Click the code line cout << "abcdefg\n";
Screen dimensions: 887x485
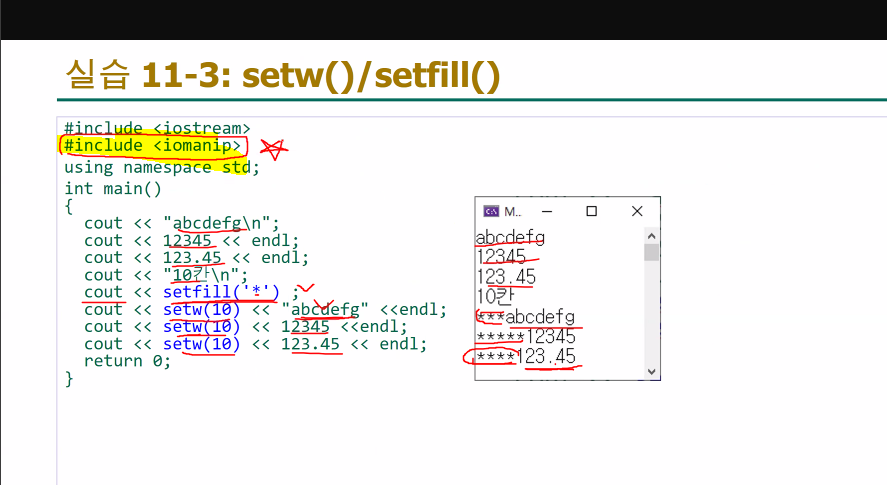[x=182, y=223]
